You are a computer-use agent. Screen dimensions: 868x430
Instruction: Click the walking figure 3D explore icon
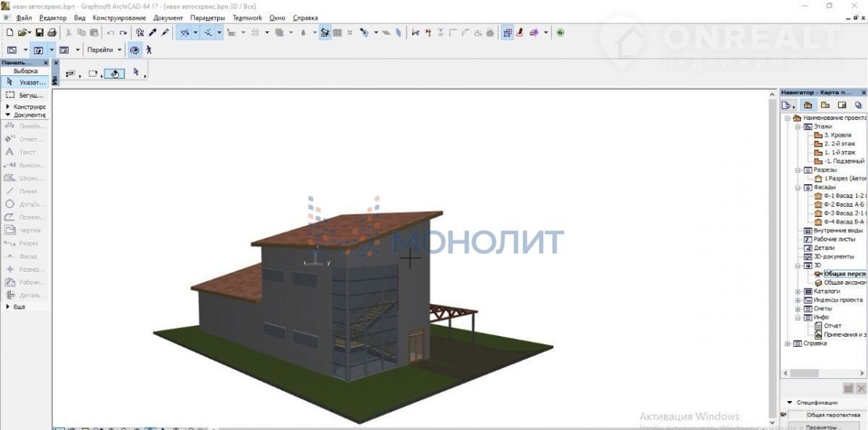click(x=148, y=50)
